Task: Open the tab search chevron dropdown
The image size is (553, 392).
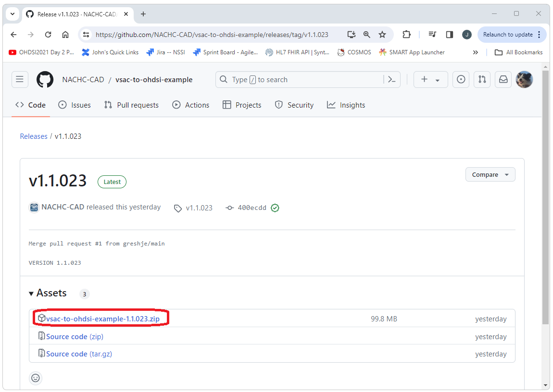Action: point(13,14)
